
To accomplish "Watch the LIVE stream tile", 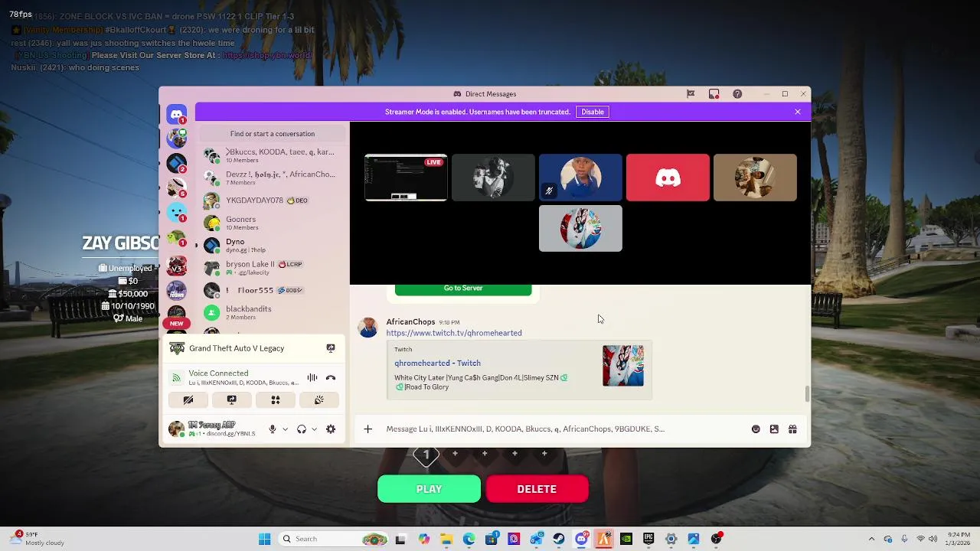I will tap(406, 178).
